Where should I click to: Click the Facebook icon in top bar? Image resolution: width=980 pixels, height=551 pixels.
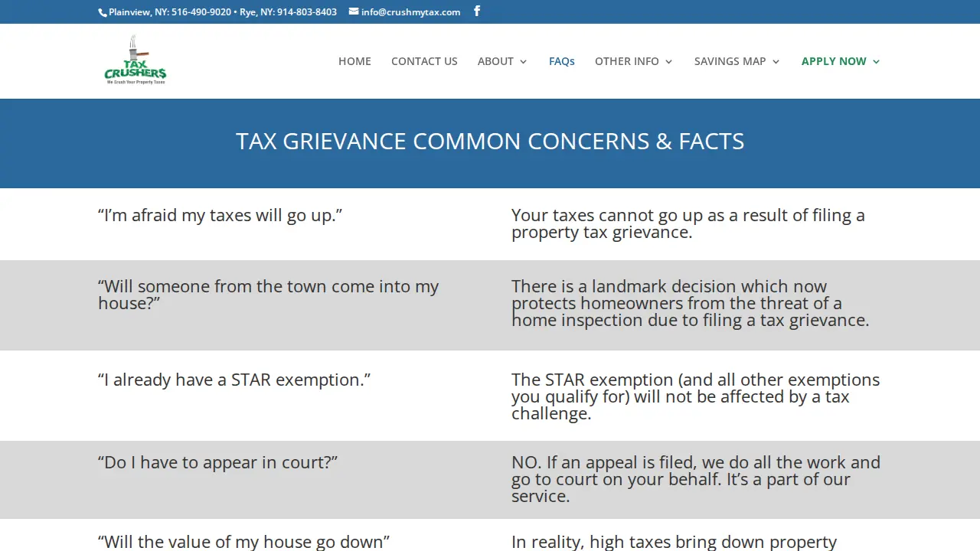point(477,11)
